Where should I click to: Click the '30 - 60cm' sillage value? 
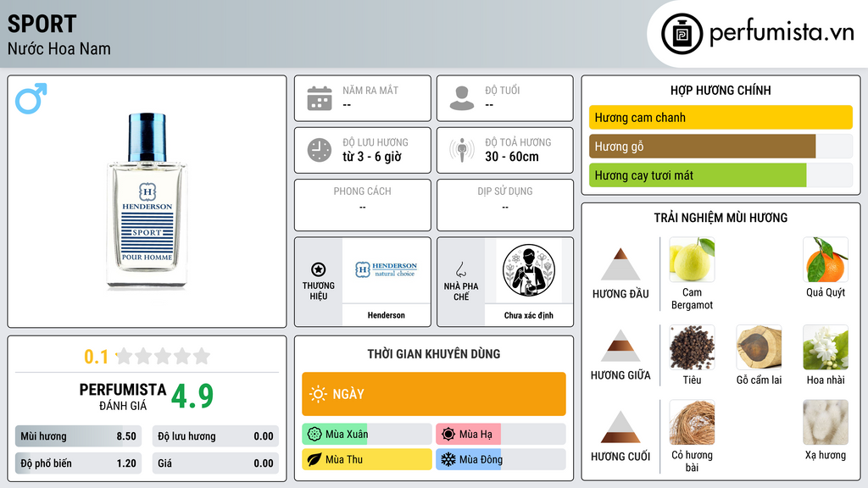pyautogui.click(x=512, y=157)
